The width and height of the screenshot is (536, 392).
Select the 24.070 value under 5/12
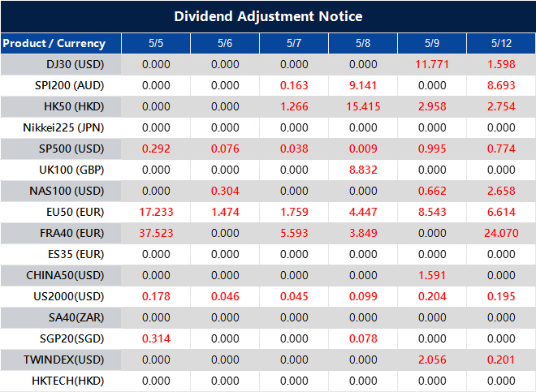[x=500, y=233]
